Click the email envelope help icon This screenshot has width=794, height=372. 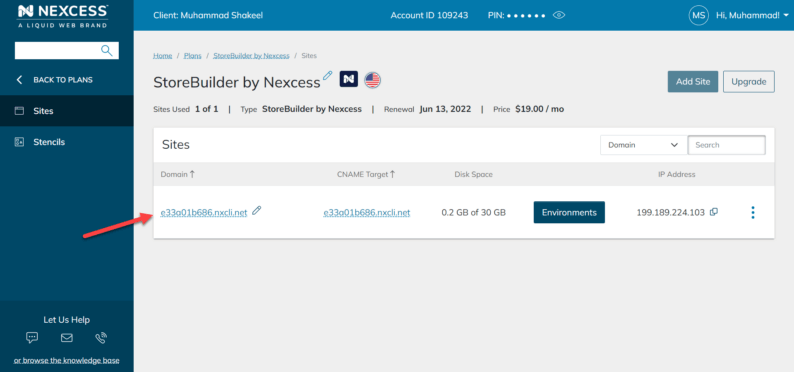pos(67,338)
